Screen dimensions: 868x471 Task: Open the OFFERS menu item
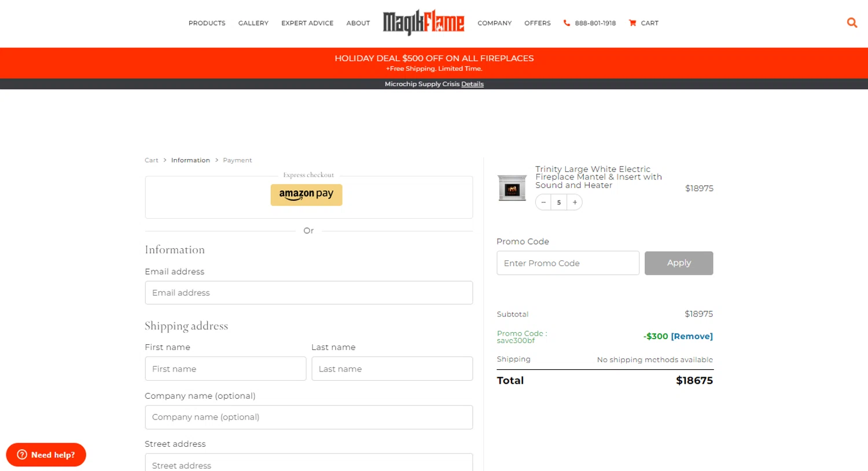coord(538,23)
